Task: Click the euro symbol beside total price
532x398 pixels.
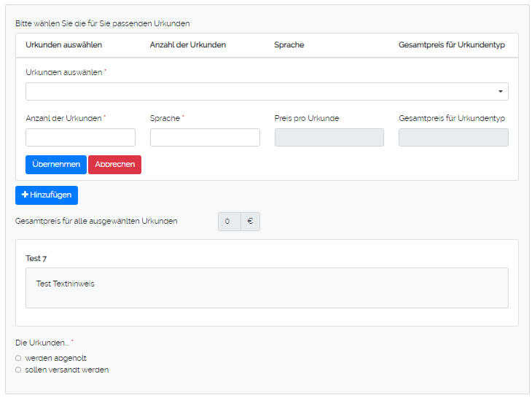Action: [250, 222]
